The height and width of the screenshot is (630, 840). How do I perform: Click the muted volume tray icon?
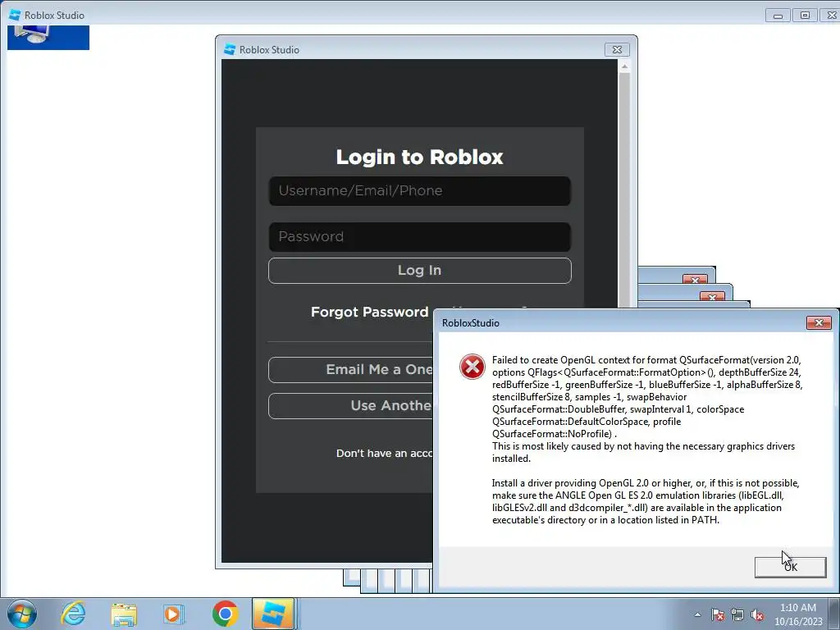(757, 614)
